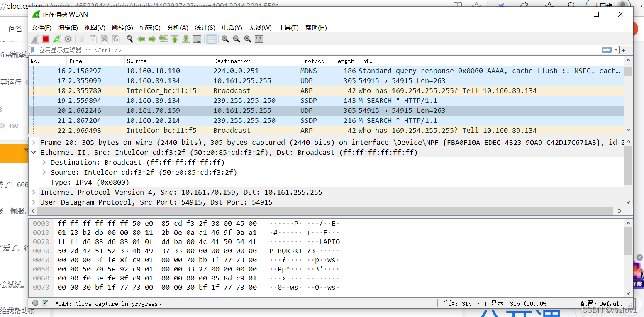This screenshot has height=317, width=644.
Task: Sort packets by the No. column header
Action: pos(48,61)
